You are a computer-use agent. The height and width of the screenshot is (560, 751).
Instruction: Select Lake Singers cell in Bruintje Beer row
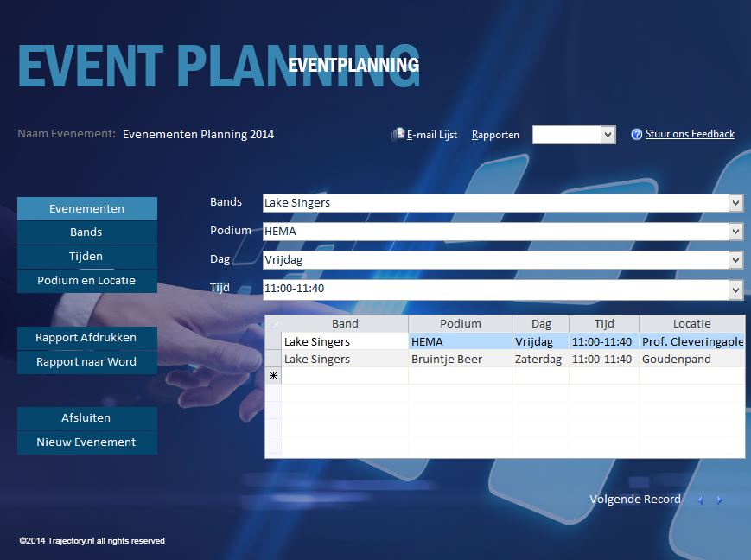point(345,359)
